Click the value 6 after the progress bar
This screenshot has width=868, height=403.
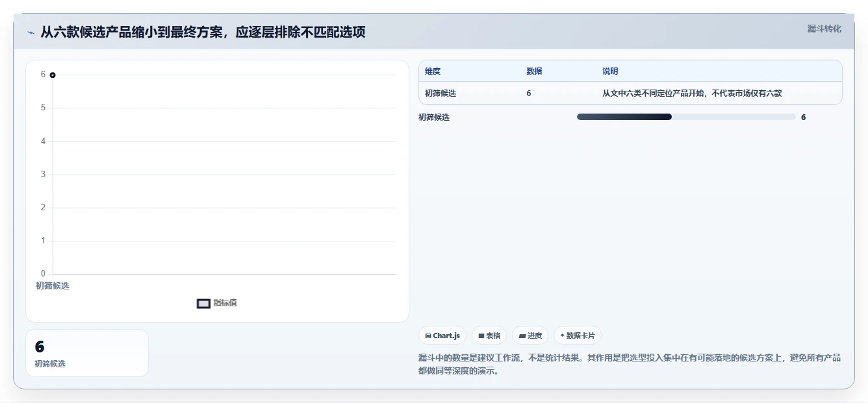[804, 117]
